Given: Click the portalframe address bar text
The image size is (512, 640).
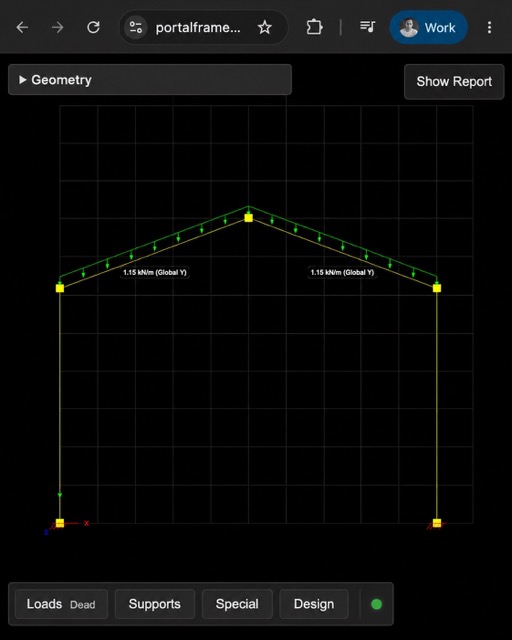Looking at the screenshot, I should click(198, 28).
